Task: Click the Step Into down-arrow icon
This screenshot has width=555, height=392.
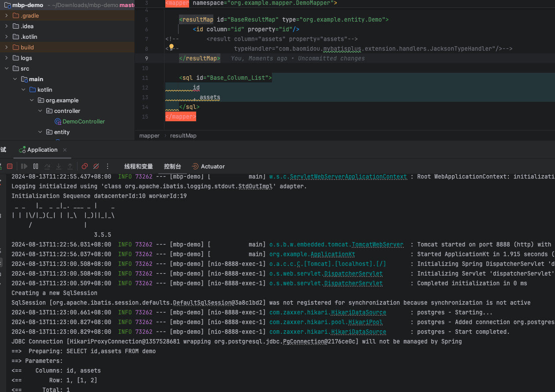Action: tap(58, 166)
